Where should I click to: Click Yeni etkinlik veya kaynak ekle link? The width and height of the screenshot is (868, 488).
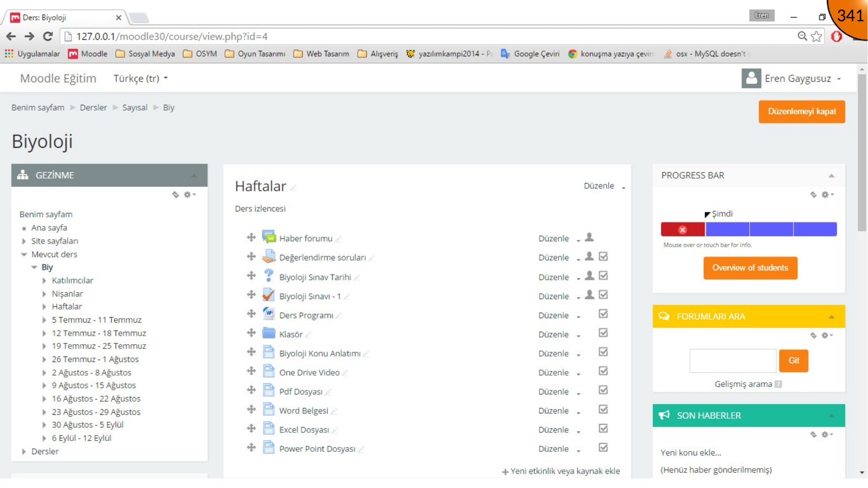coord(561,471)
